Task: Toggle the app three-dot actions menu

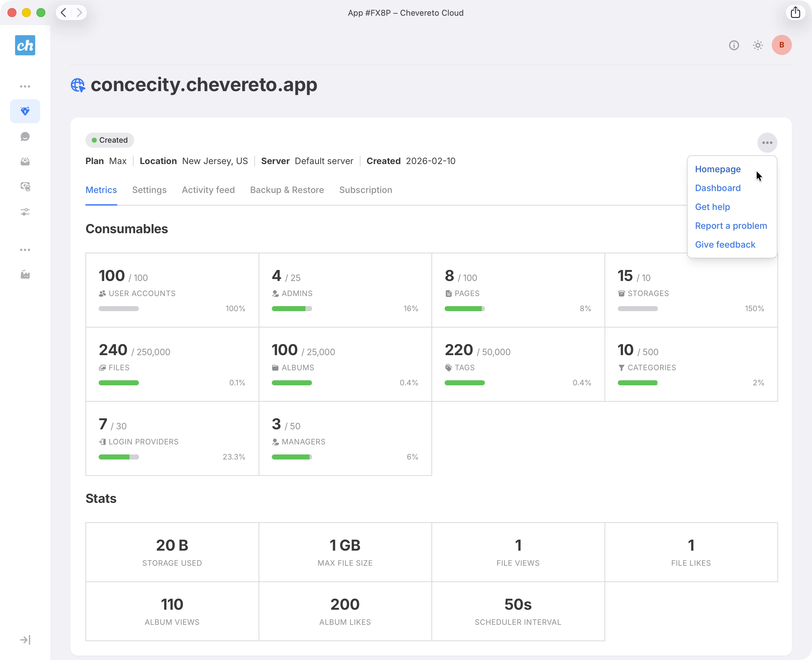Action: click(767, 143)
